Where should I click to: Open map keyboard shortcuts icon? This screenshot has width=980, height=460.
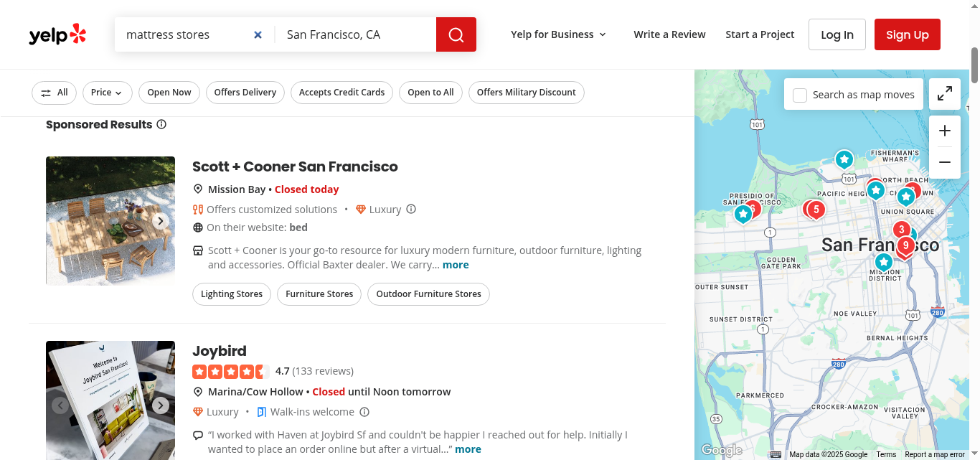776,454
